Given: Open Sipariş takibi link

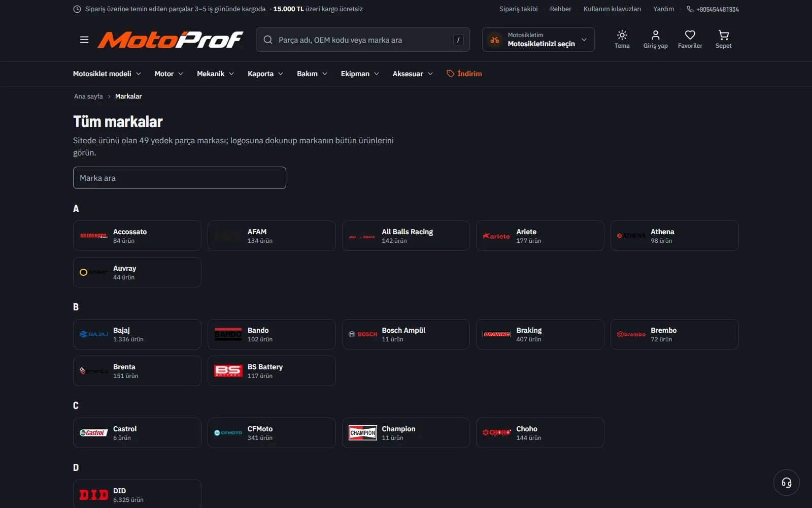Looking at the screenshot, I should tap(518, 9).
